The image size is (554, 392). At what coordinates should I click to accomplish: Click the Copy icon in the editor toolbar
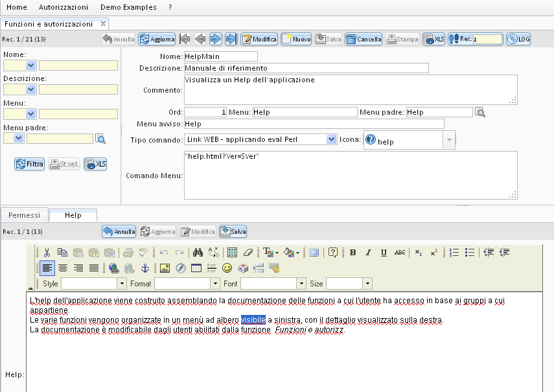pyautogui.click(x=62, y=253)
